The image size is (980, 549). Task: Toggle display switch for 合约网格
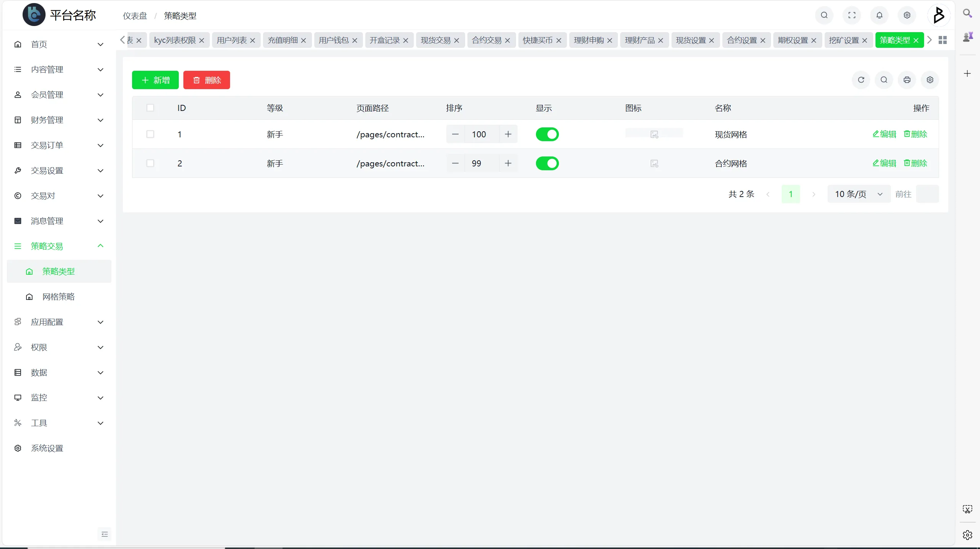(x=547, y=163)
